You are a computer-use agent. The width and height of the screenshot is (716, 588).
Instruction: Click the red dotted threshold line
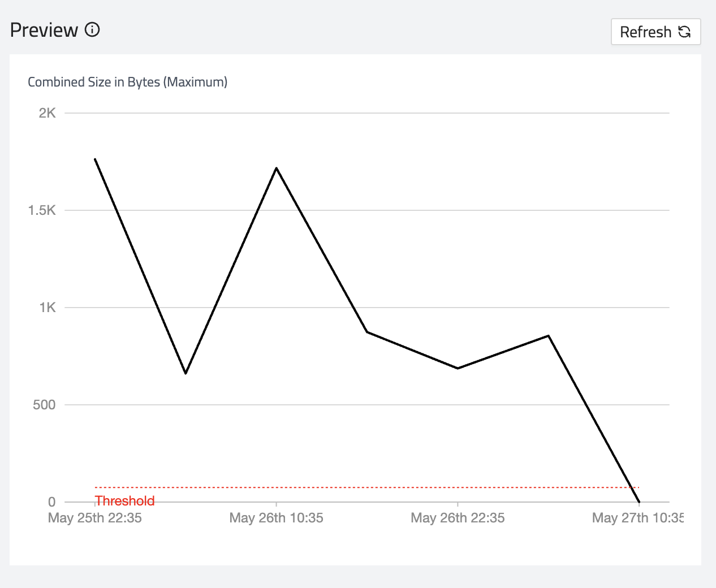click(366, 487)
